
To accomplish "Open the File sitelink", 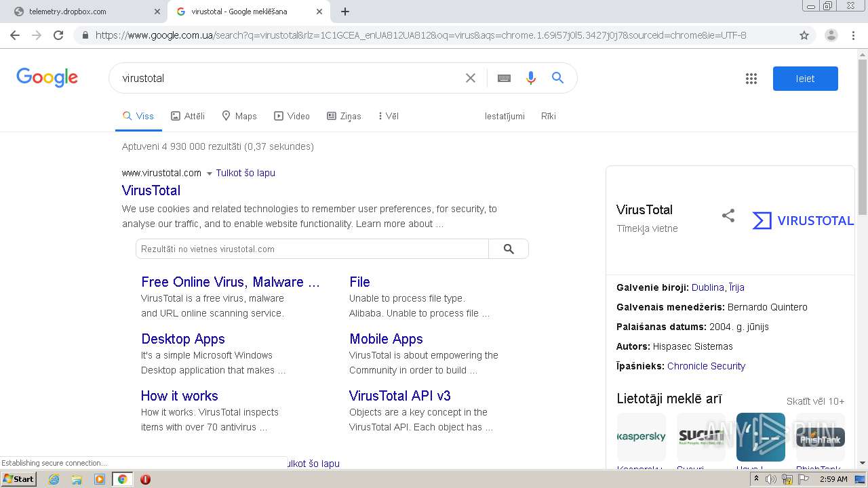I will 359,282.
